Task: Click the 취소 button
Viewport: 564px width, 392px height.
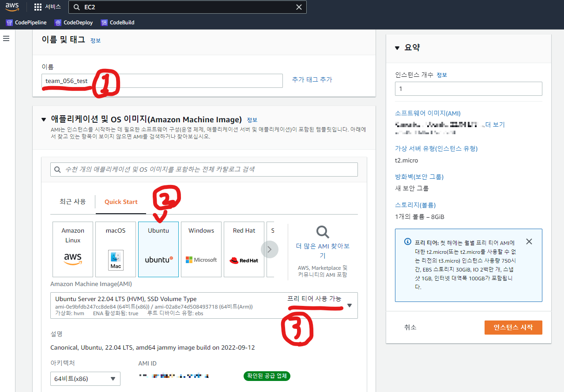Action: click(x=410, y=327)
